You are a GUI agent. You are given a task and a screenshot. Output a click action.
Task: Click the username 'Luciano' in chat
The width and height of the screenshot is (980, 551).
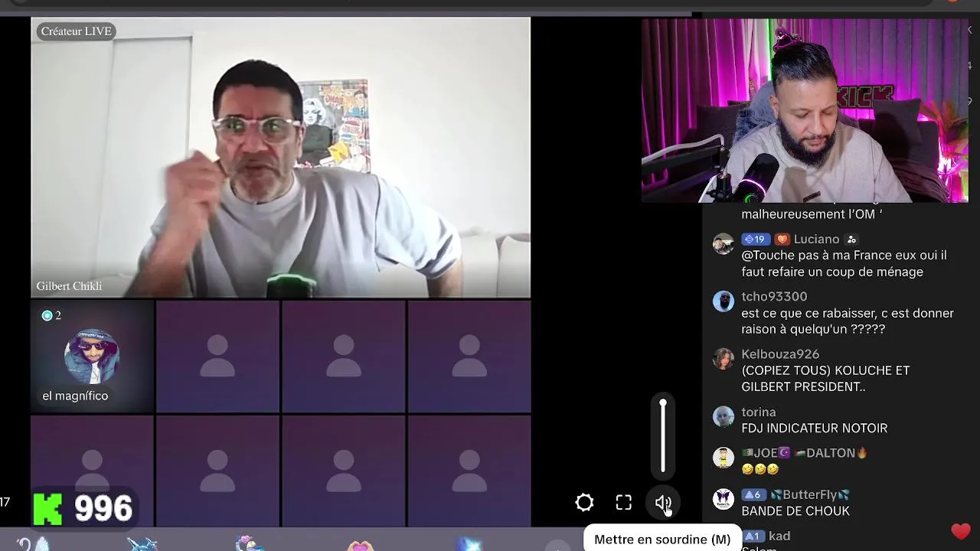(x=816, y=239)
